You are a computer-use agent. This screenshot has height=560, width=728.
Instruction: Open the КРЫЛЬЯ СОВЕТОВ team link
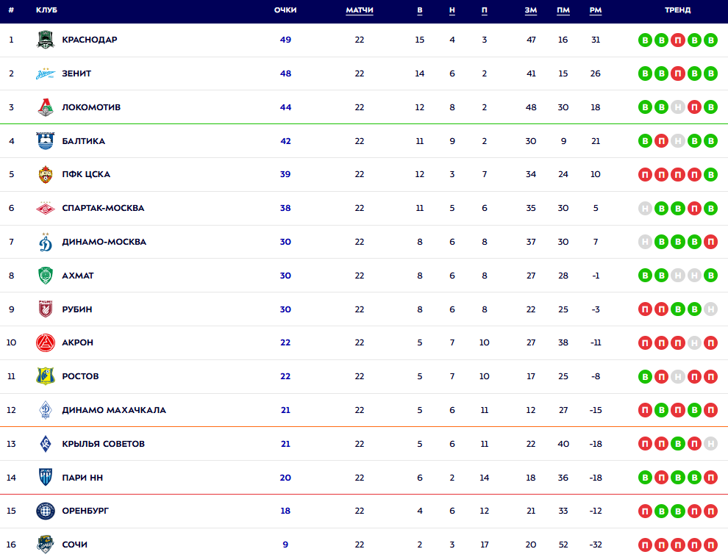pos(103,444)
